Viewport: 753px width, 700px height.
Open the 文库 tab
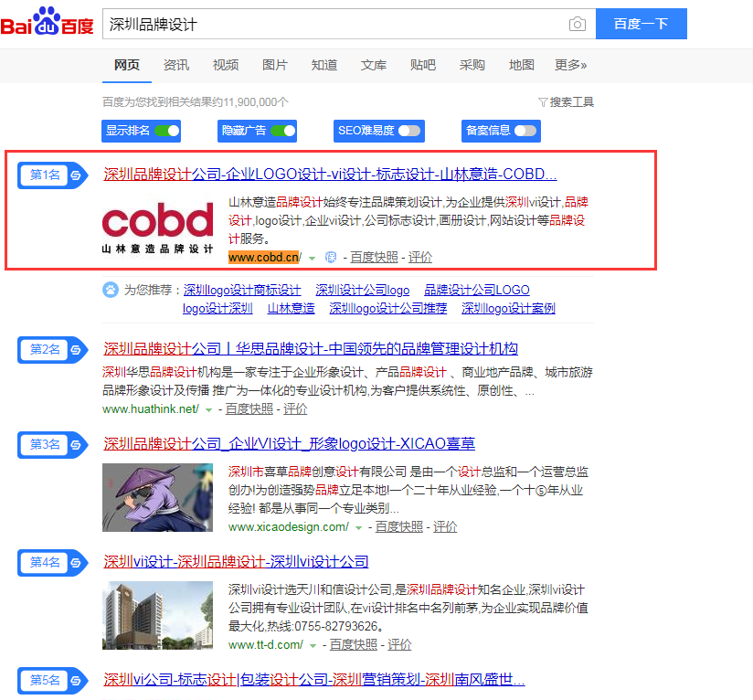click(374, 65)
